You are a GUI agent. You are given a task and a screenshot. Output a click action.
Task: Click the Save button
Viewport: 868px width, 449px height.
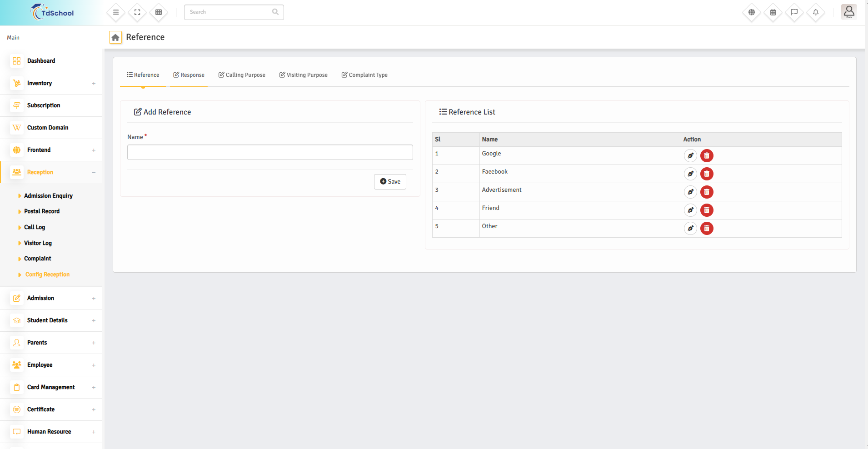click(x=390, y=182)
